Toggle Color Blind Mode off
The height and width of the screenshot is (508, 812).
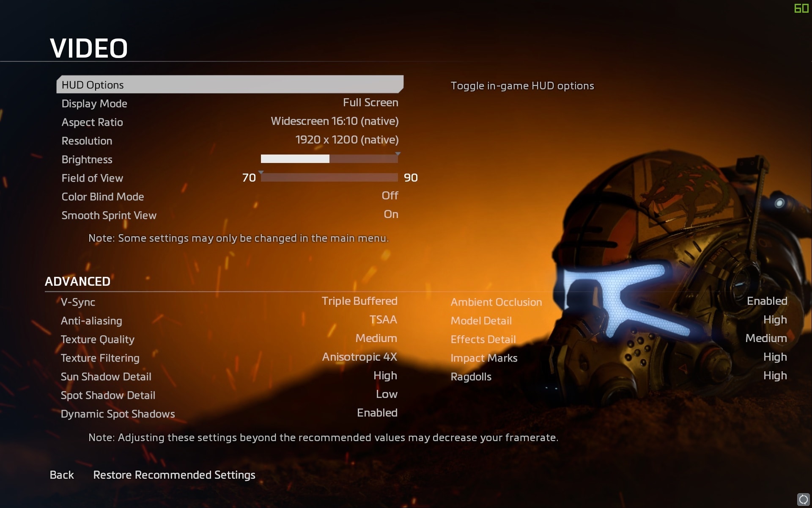point(389,196)
